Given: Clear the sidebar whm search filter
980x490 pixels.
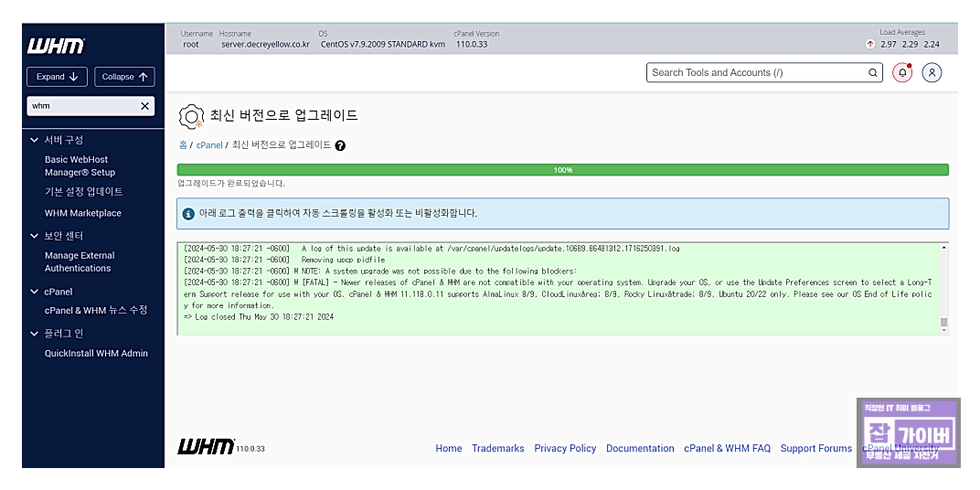Looking at the screenshot, I should (x=144, y=106).
